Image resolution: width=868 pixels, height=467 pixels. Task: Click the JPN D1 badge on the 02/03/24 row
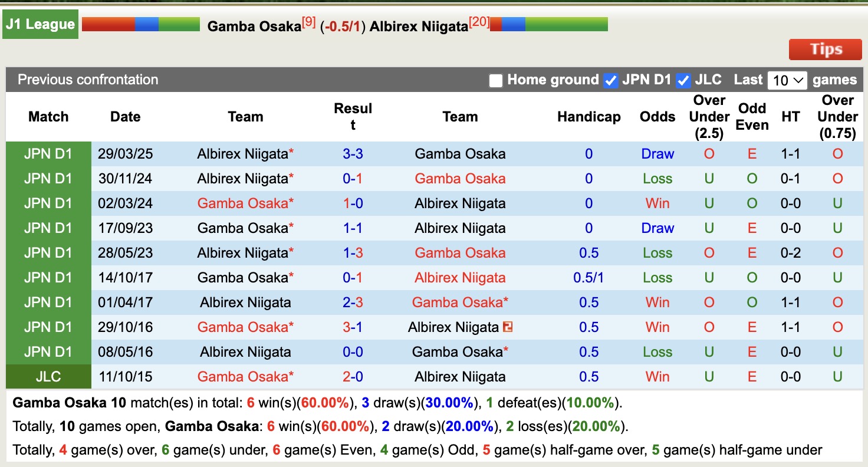(48, 203)
